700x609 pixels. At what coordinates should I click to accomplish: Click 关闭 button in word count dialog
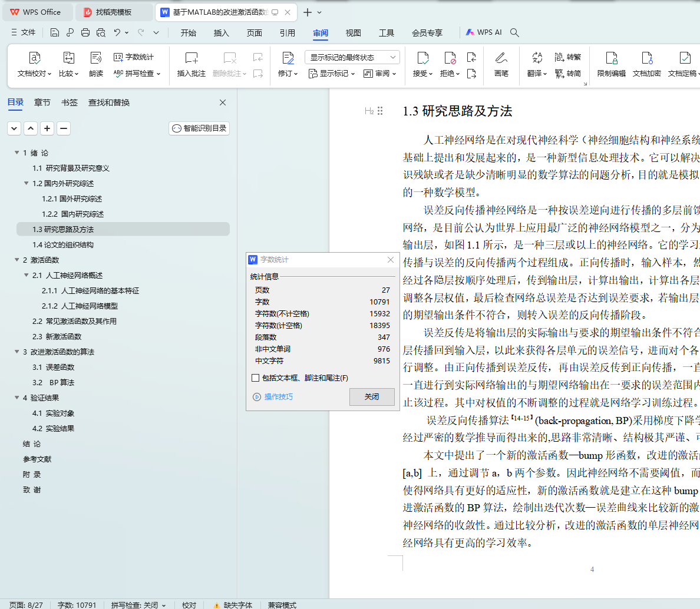click(371, 396)
